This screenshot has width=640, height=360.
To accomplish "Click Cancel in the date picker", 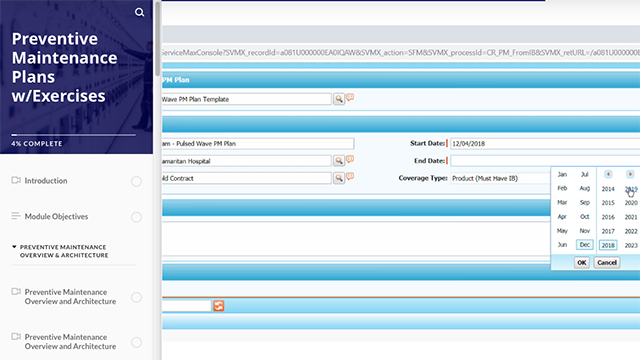I will (607, 262).
